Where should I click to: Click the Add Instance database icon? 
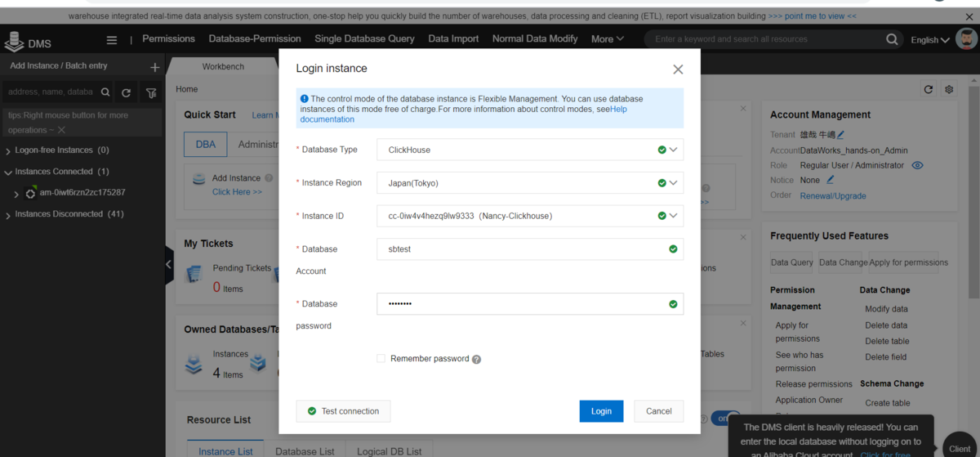point(198,179)
